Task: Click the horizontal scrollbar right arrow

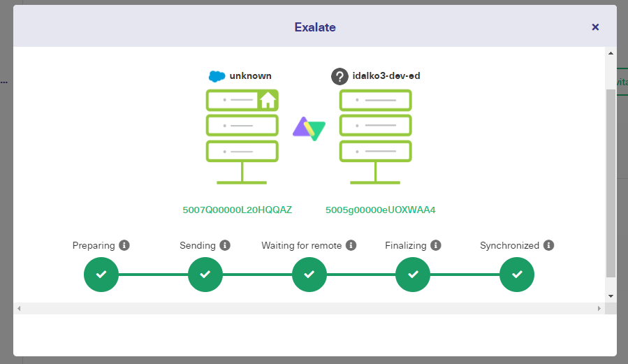Action: [x=599, y=308]
